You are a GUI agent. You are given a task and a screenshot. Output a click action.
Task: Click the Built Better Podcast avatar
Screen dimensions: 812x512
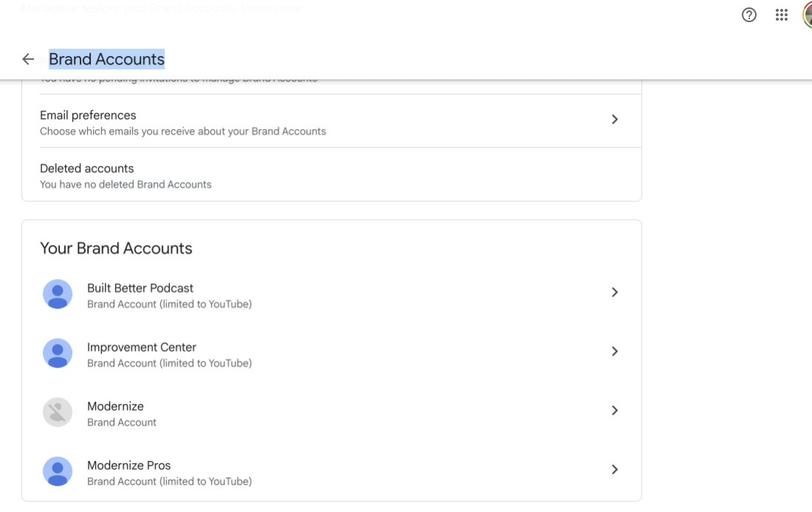click(x=58, y=294)
